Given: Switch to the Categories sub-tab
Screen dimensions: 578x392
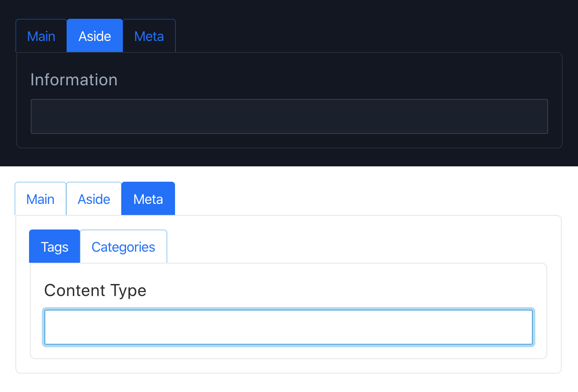Looking at the screenshot, I should [123, 247].
